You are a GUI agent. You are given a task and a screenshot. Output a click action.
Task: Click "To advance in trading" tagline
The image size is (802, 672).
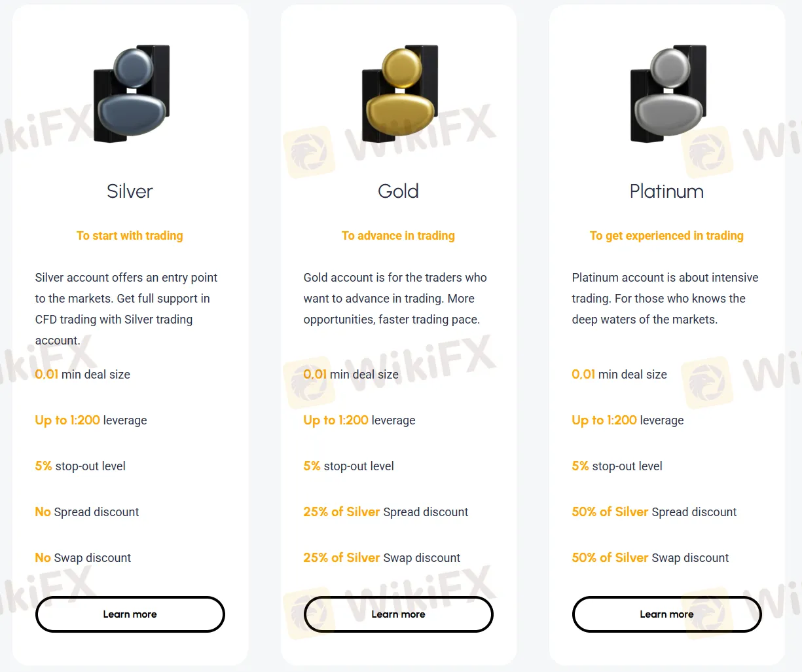(398, 236)
